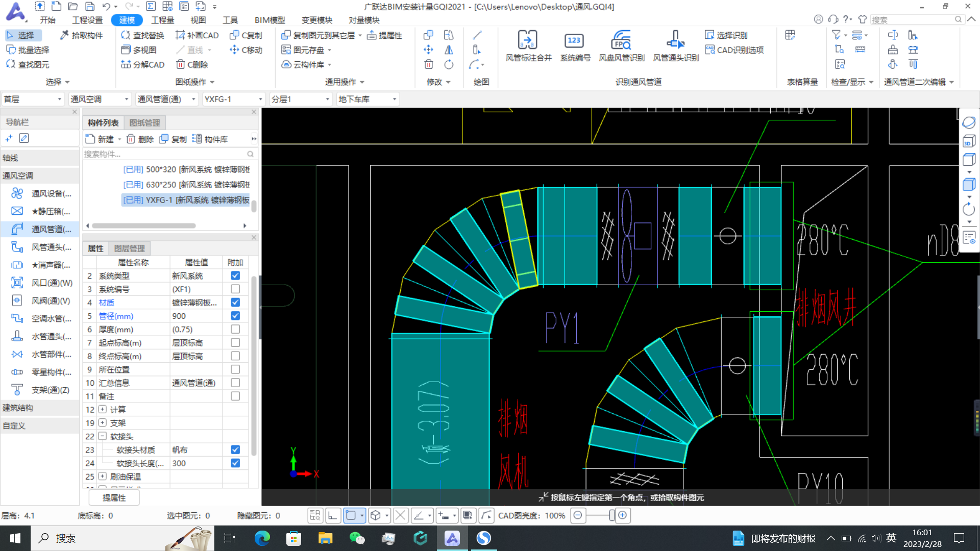Open 构件库 from the component list toolbar
The height and width of the screenshot is (551, 980).
(x=210, y=139)
